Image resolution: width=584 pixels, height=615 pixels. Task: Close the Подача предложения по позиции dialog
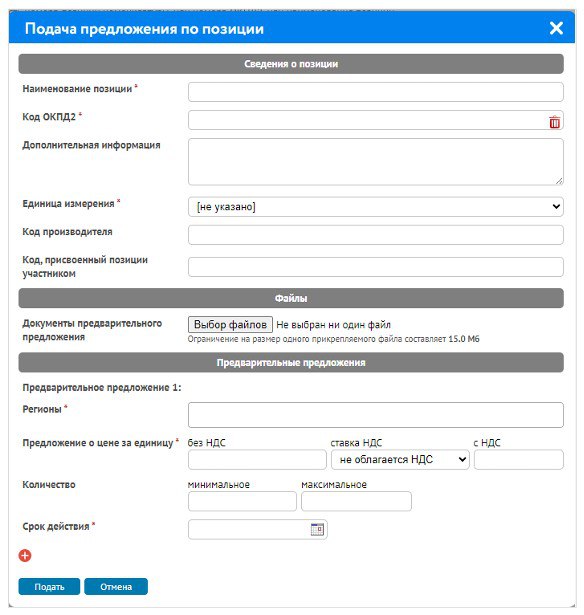(556, 28)
